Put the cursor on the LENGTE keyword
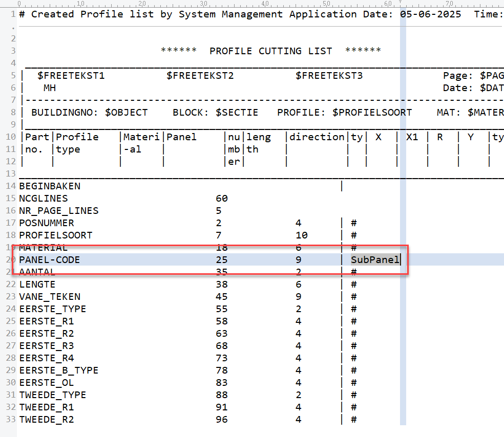Image resolution: width=504 pixels, height=437 pixels. point(37,285)
